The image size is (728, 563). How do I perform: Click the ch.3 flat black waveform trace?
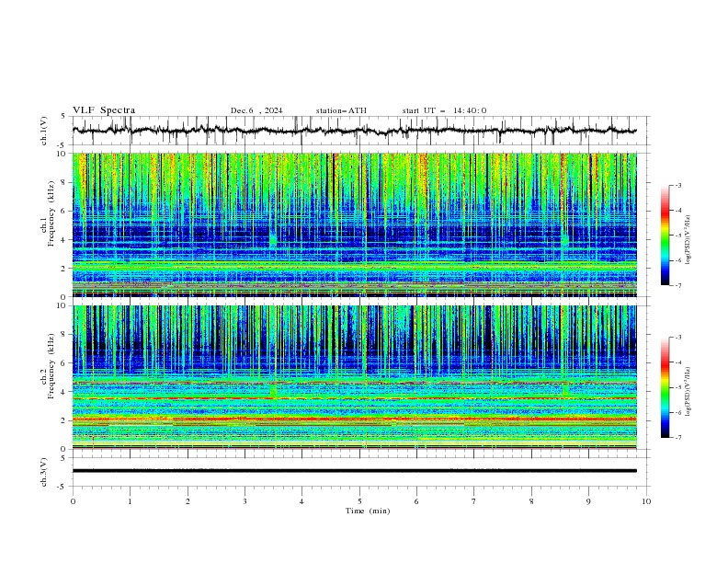[x=355, y=471]
